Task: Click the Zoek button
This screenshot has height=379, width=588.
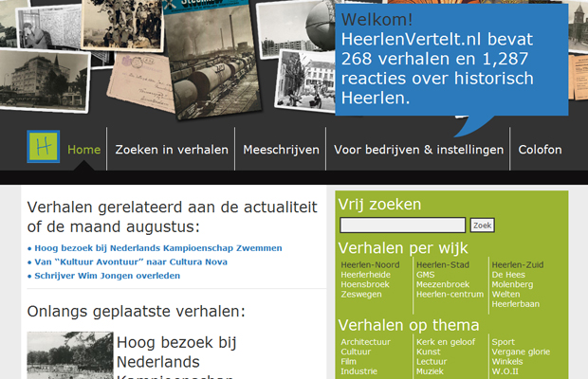Action: point(482,226)
